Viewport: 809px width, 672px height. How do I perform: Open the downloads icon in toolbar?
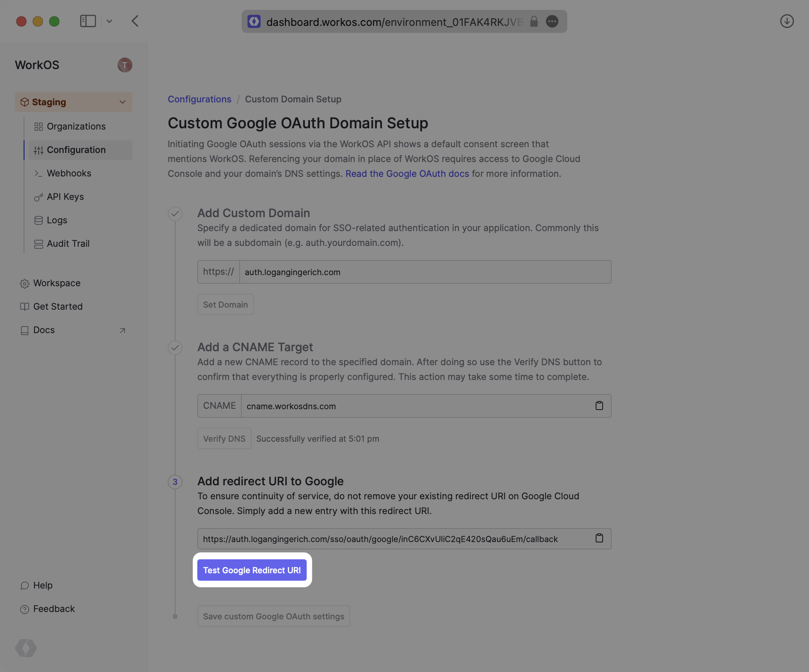tap(786, 21)
